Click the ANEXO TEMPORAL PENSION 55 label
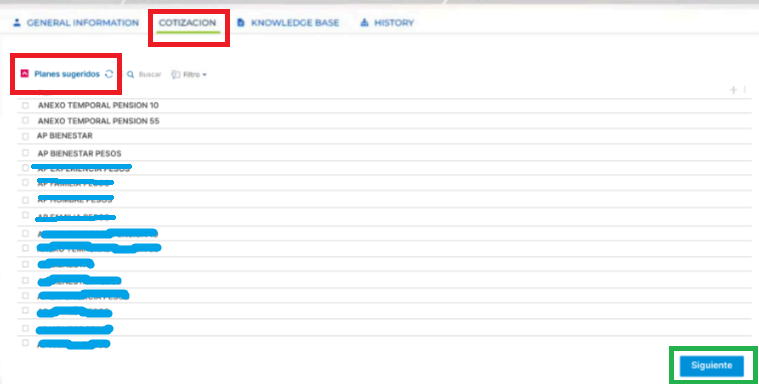Image resolution: width=759 pixels, height=384 pixels. [x=98, y=121]
